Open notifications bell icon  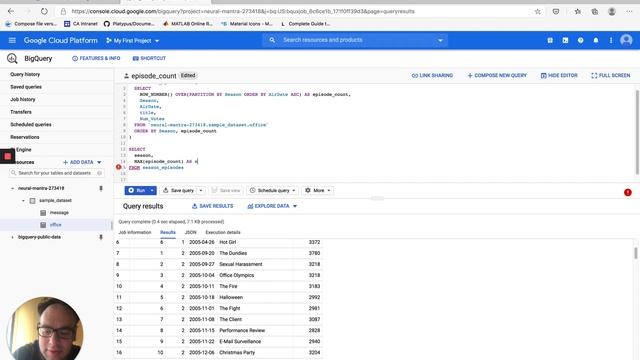596,40
